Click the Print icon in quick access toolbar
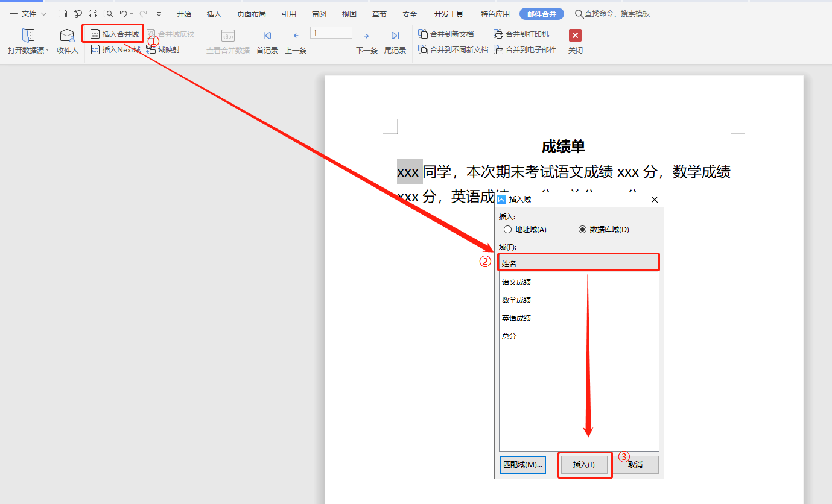832x504 pixels. tap(93, 14)
